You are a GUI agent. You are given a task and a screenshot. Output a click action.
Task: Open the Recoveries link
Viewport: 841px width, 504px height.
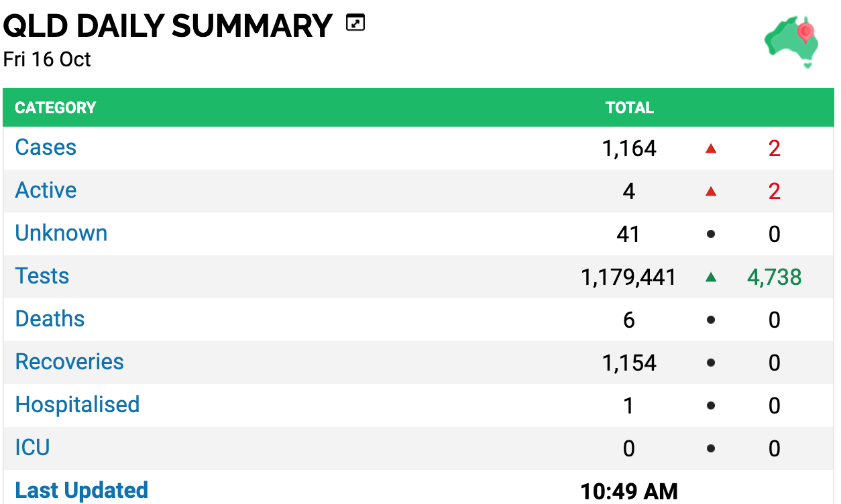[x=70, y=362]
